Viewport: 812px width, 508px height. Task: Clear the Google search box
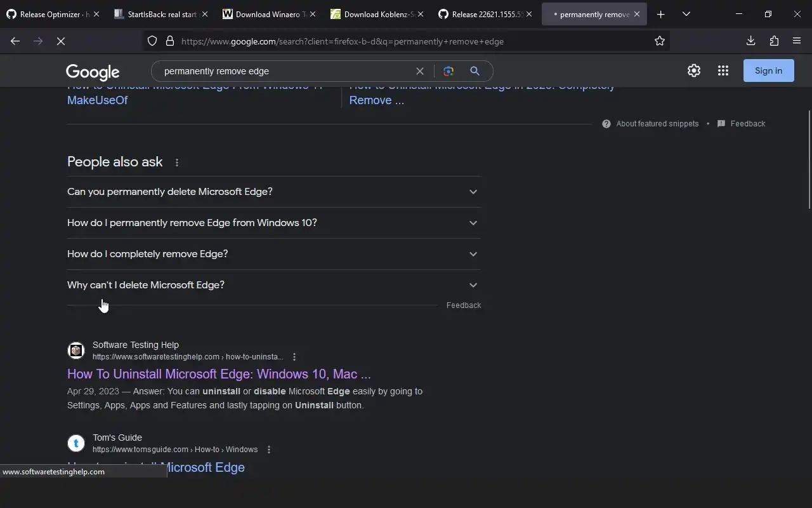coord(419,71)
